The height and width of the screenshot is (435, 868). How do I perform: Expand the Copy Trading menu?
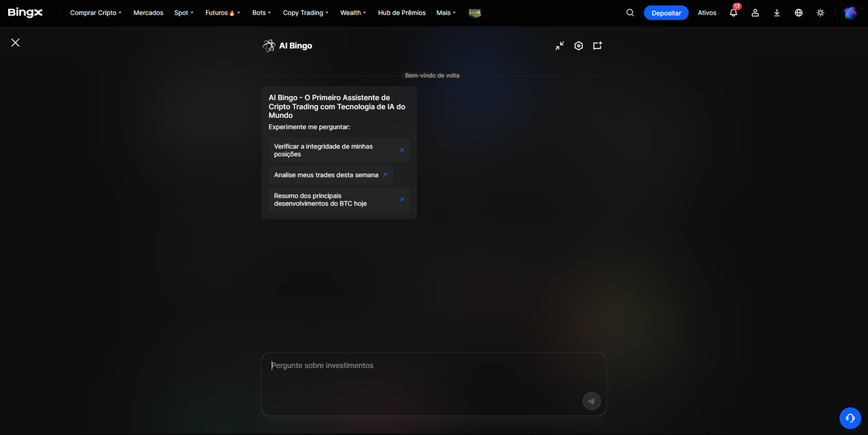point(305,13)
